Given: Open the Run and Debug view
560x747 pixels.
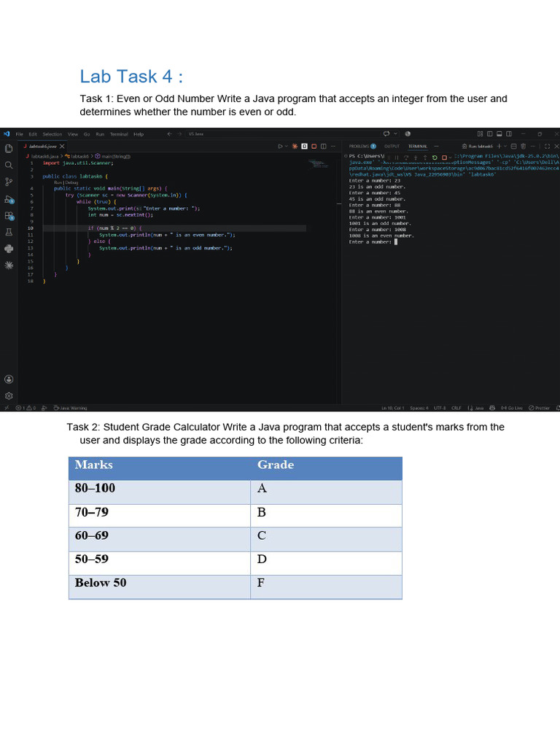Looking at the screenshot, I should [x=9, y=199].
